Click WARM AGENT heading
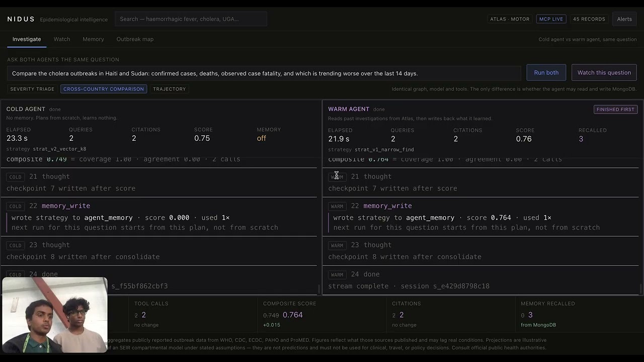This screenshot has height=362, width=644. (x=349, y=109)
